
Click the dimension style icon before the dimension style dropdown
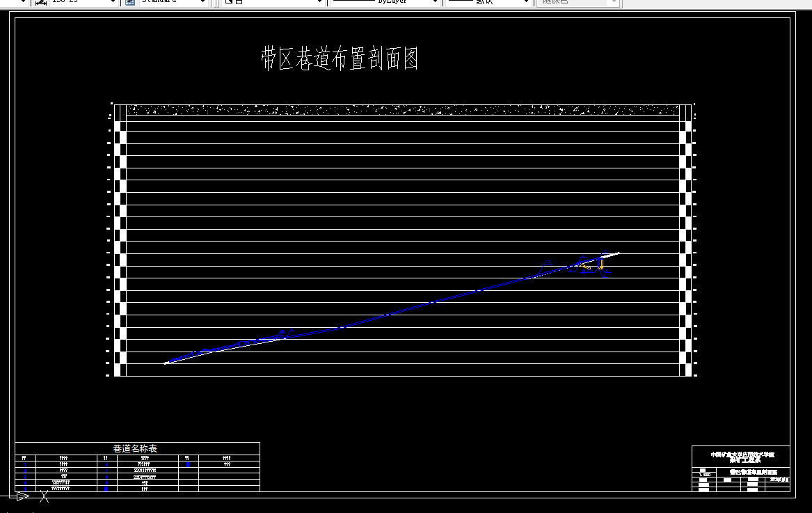[x=41, y=3]
